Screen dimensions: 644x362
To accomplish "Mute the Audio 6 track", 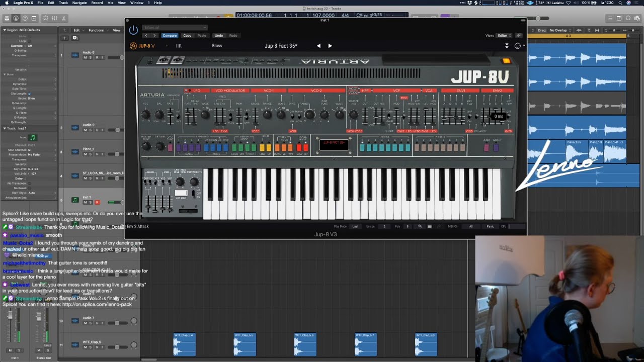I will click(85, 57).
